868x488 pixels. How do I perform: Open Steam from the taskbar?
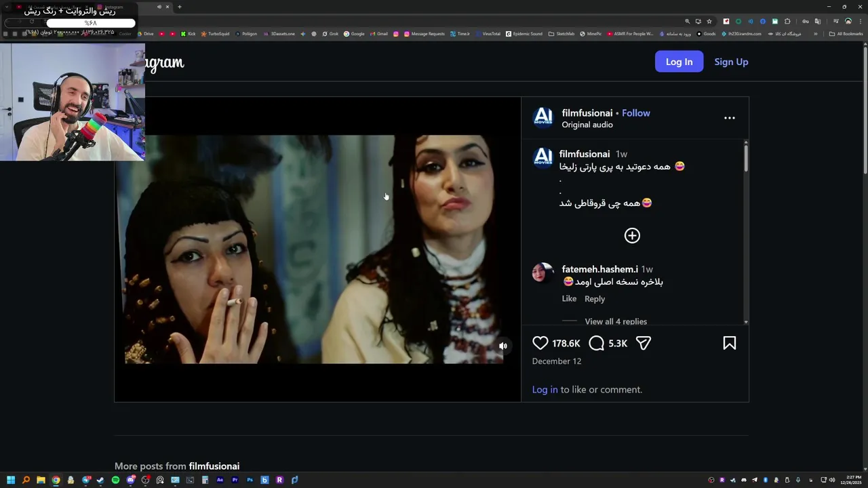[x=100, y=480]
